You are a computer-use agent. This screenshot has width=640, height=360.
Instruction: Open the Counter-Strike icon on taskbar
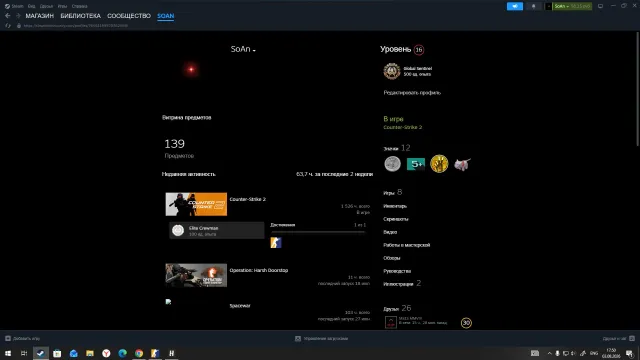pyautogui.click(x=155, y=353)
